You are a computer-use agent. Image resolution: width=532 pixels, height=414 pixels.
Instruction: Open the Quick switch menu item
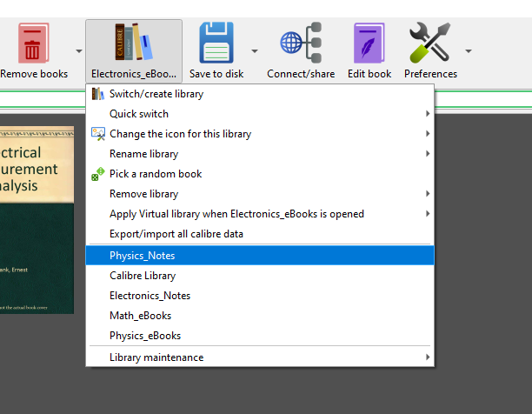tap(260, 114)
